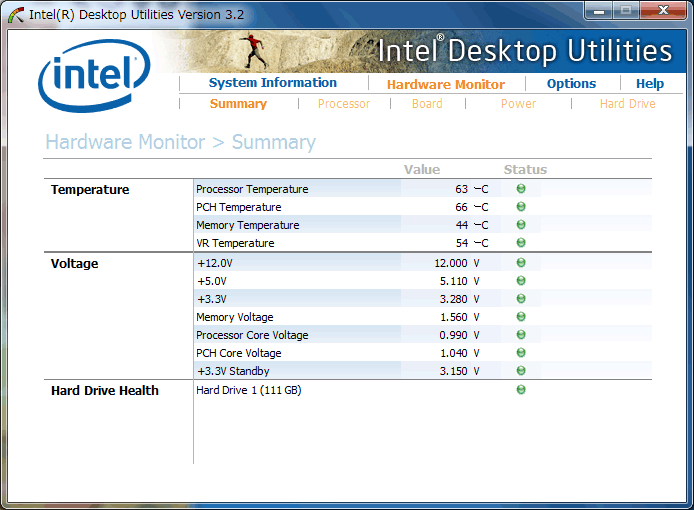Switch to the Hard Drive tab
The image size is (694, 510).
[628, 104]
